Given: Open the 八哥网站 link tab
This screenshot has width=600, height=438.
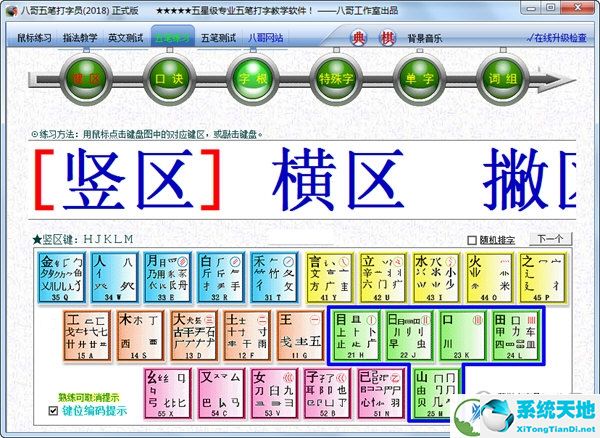Looking at the screenshot, I should click(266, 38).
